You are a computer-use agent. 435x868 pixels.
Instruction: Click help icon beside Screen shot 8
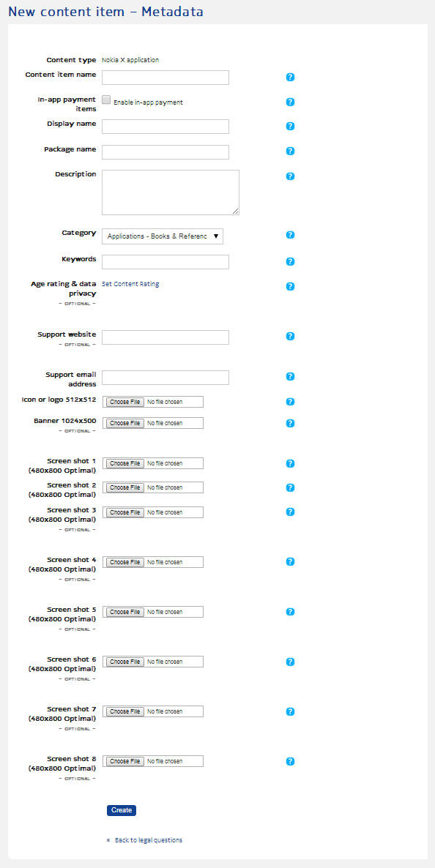(x=290, y=761)
